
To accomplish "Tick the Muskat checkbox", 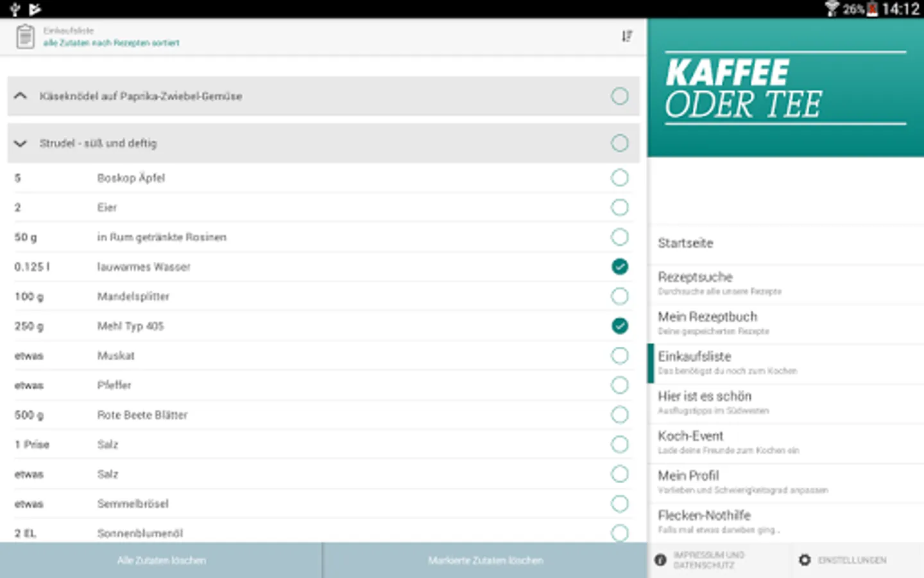I will point(620,355).
